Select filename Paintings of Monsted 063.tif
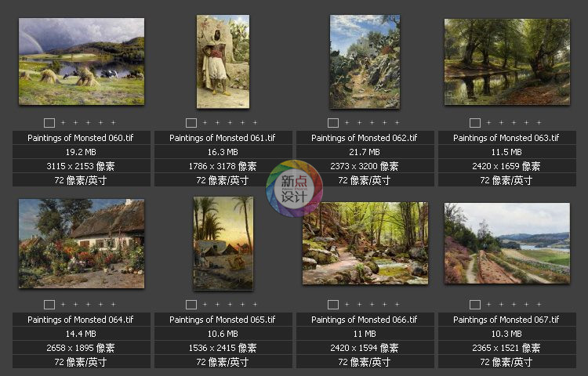Screen dimensions: 588x376 coord(506,138)
